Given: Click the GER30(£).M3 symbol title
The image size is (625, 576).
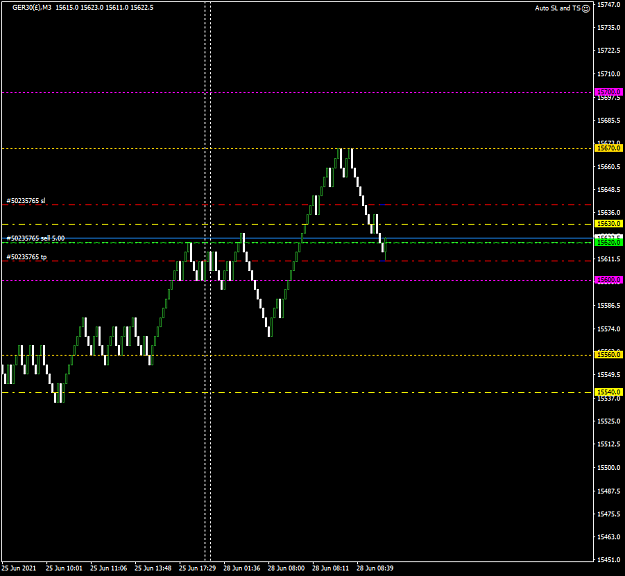Looking at the screenshot, I should [x=32, y=7].
